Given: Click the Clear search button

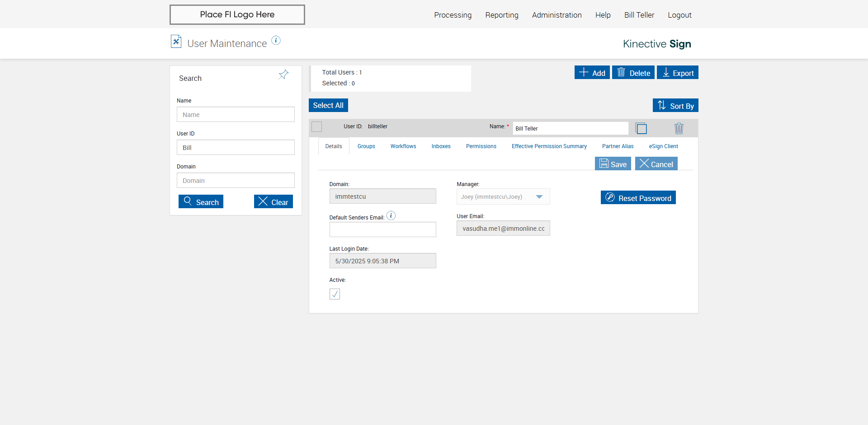Looking at the screenshot, I should point(273,202).
